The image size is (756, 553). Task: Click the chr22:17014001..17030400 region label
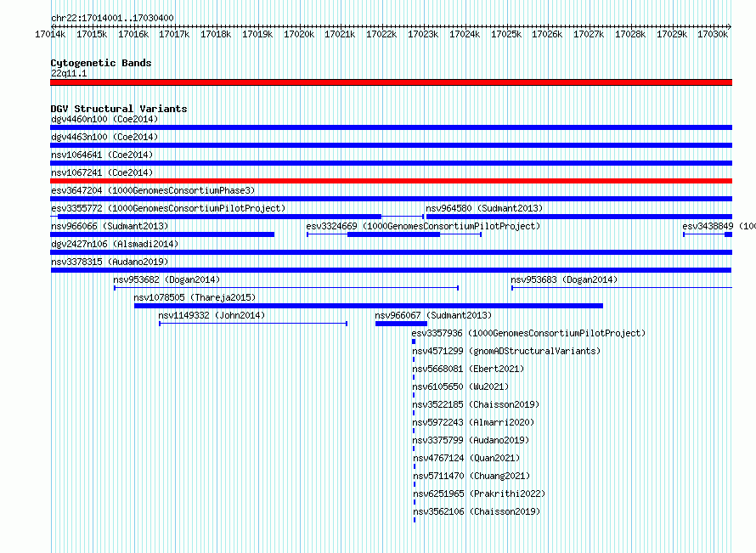112,18
